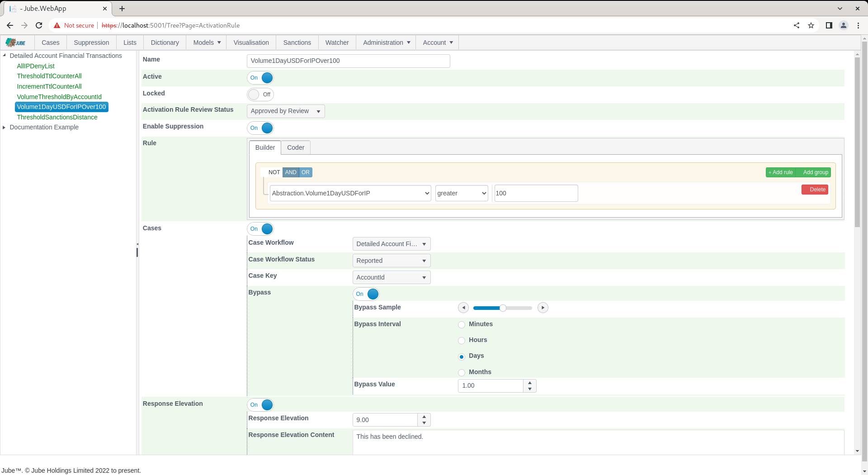Toggle the Cases switch
The width and height of the screenshot is (868, 475).
click(260, 229)
